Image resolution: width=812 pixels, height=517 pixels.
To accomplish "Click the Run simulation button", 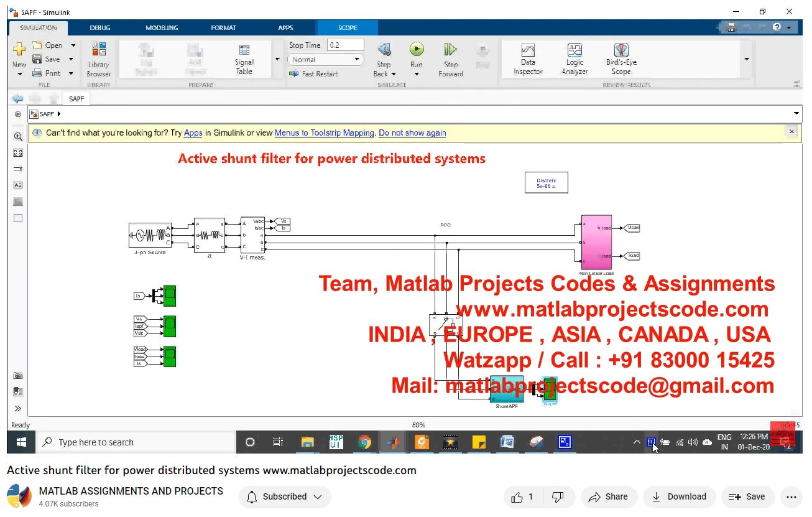I will point(416,50).
